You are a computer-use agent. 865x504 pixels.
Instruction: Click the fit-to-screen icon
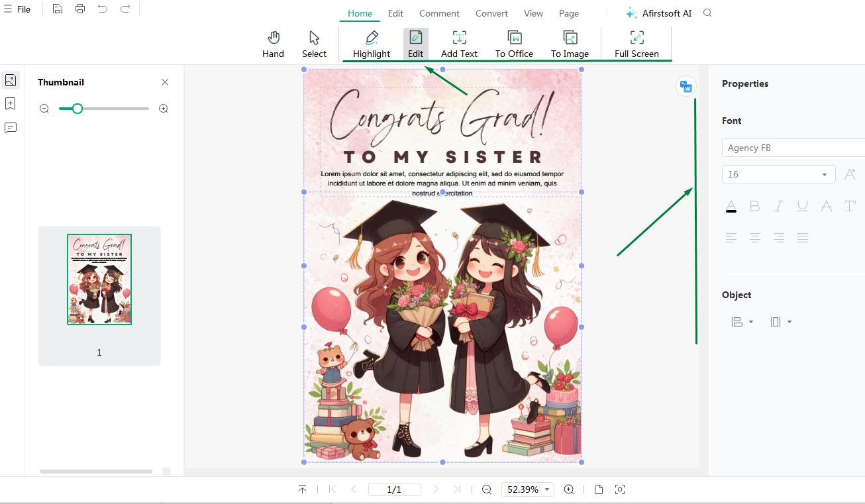(x=620, y=489)
